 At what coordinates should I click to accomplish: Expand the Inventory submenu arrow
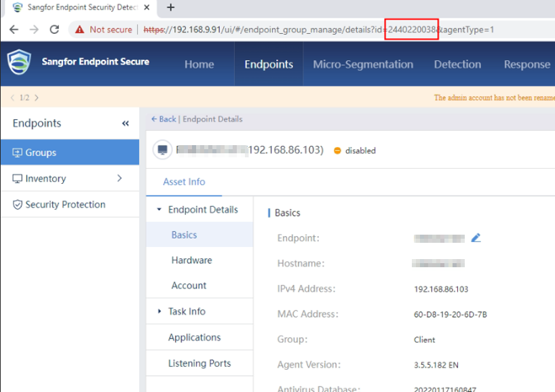click(119, 178)
